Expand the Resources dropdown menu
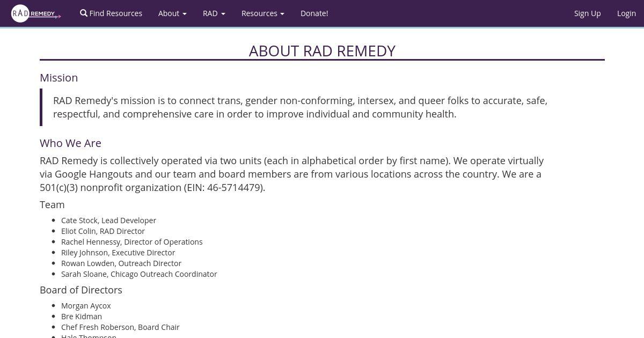Image resolution: width=644 pixels, height=338 pixels. 263,13
